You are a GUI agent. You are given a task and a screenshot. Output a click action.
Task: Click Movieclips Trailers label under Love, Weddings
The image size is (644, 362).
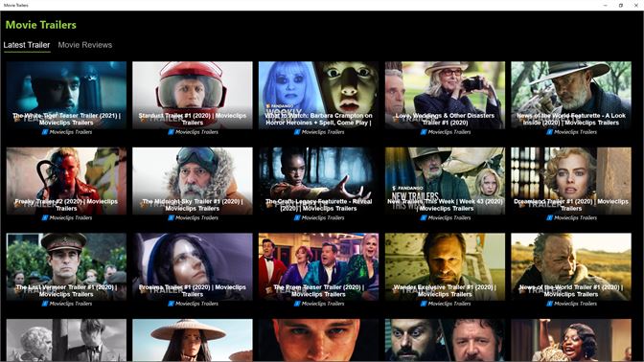click(449, 132)
